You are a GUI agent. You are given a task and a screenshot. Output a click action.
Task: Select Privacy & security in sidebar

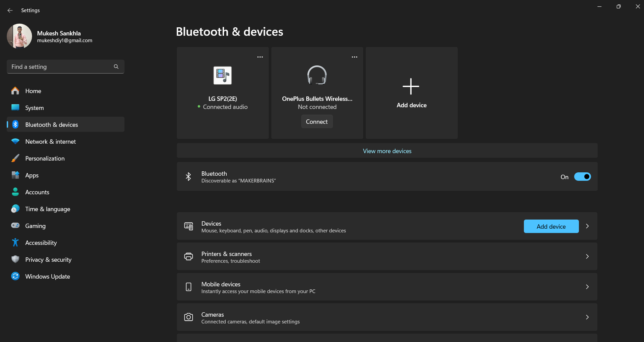48,260
